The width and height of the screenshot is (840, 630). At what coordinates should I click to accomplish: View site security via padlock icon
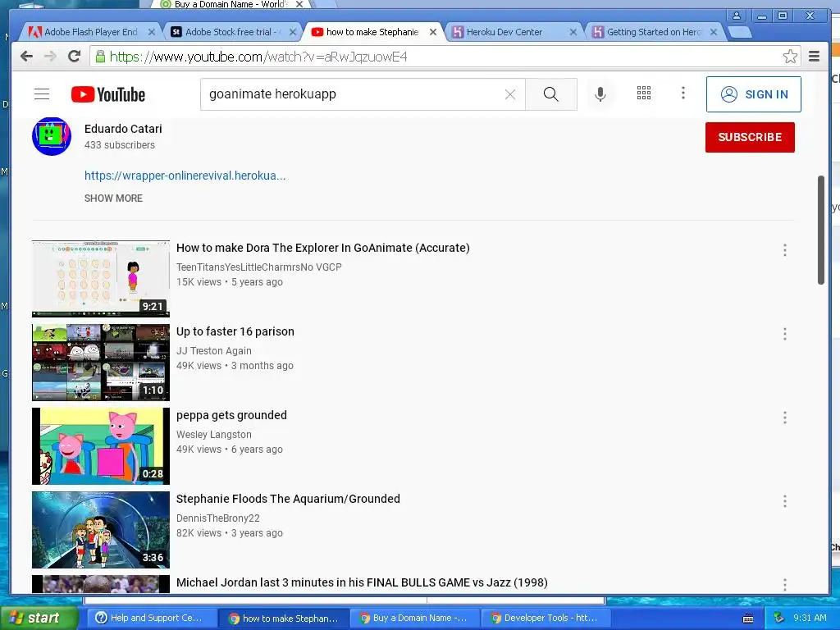[100, 57]
